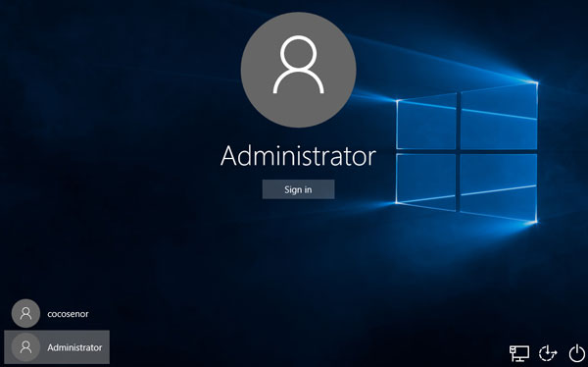Click the large Administrator name text
Viewport: 588px width, 367px height.
[x=298, y=155]
